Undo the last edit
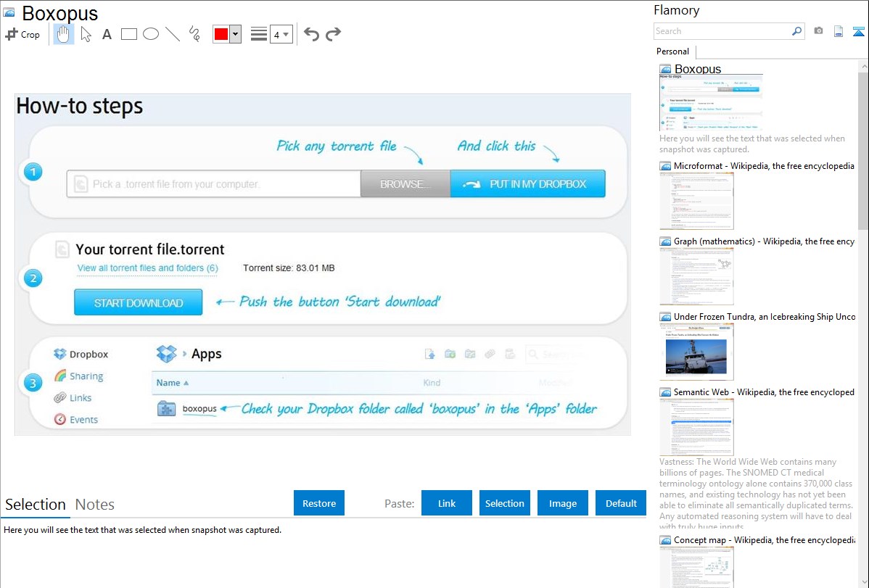The width and height of the screenshot is (869, 588). click(x=311, y=34)
